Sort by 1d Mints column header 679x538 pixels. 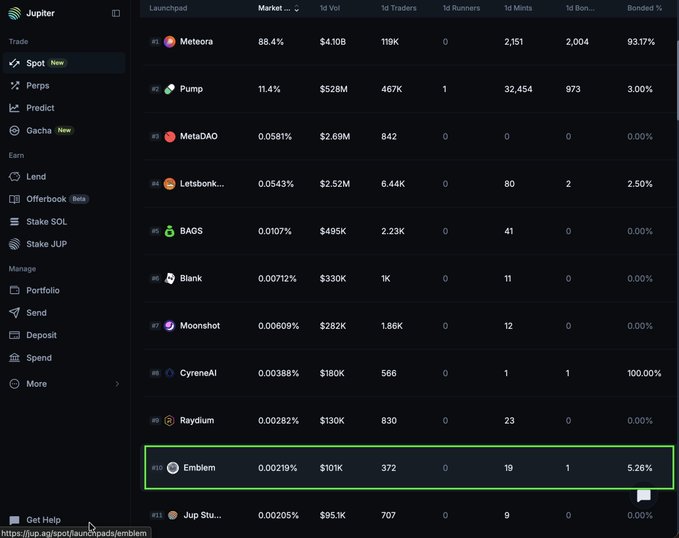click(518, 8)
